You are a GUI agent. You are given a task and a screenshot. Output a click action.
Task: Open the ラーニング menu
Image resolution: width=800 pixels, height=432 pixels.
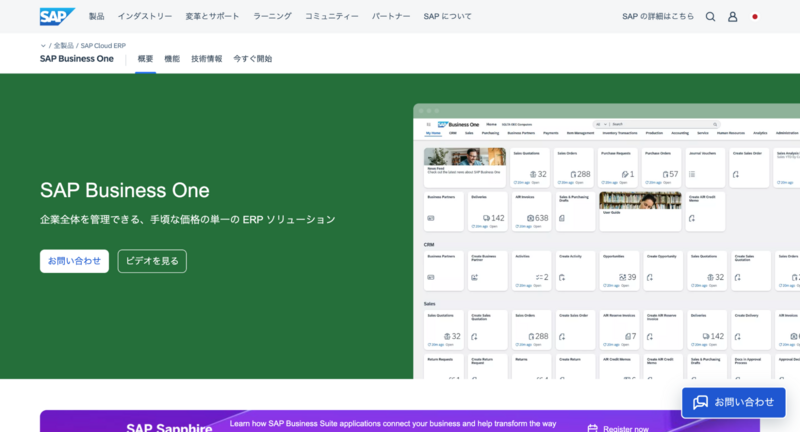point(272,16)
